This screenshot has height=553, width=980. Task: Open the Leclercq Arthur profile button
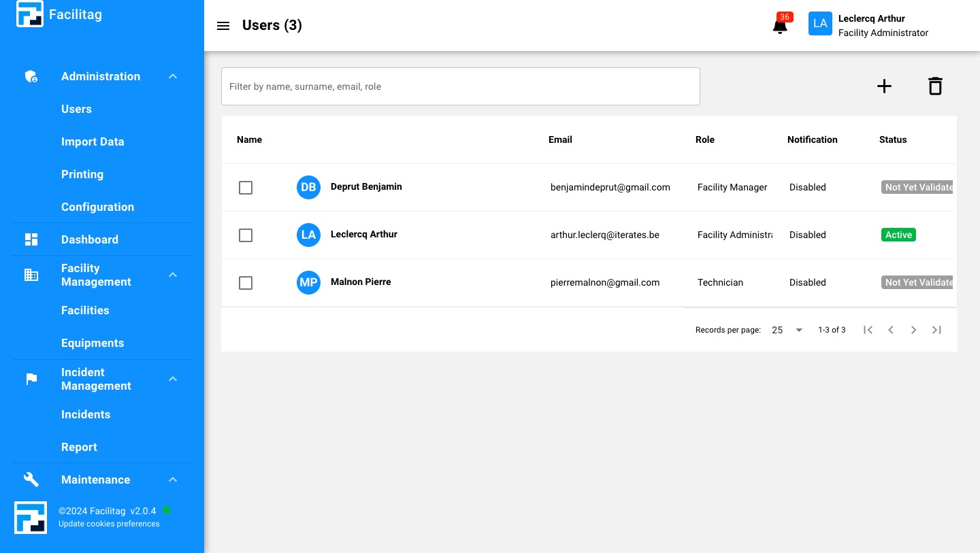click(x=868, y=26)
